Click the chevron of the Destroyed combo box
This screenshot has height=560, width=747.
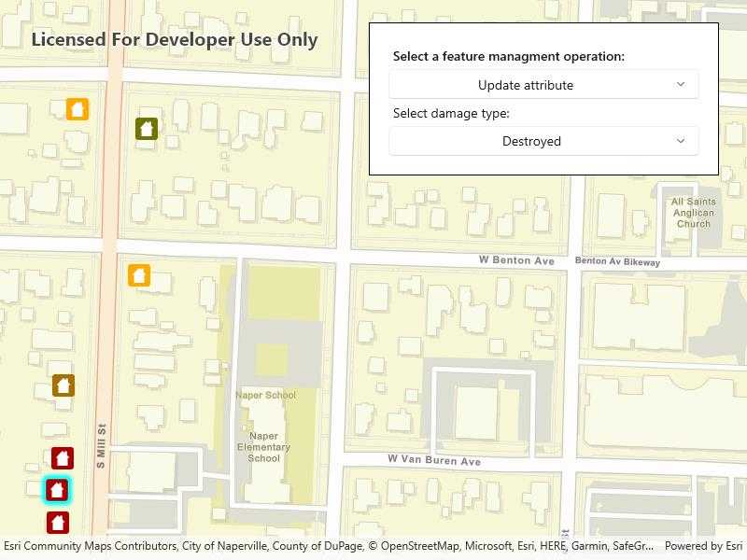pyautogui.click(x=681, y=141)
